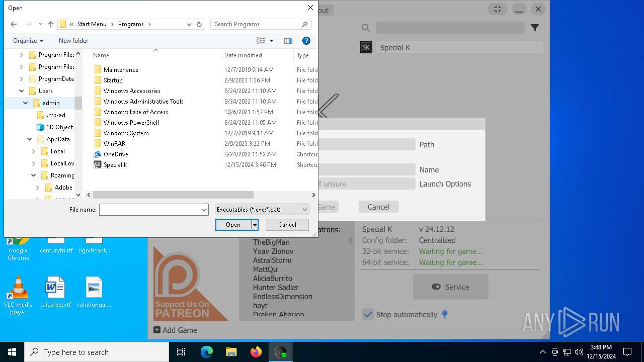Move the folder tree vertical scrollbar
The height and width of the screenshot is (362, 644).
[x=78, y=103]
